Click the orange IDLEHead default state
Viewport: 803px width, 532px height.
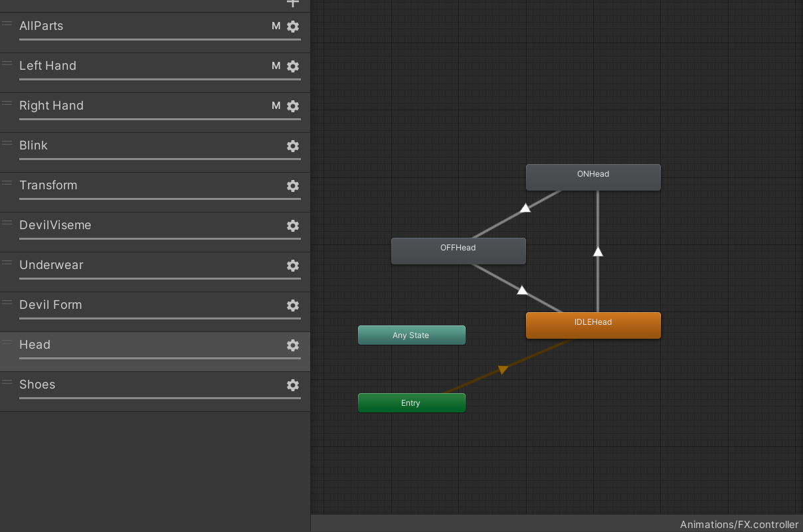click(593, 325)
